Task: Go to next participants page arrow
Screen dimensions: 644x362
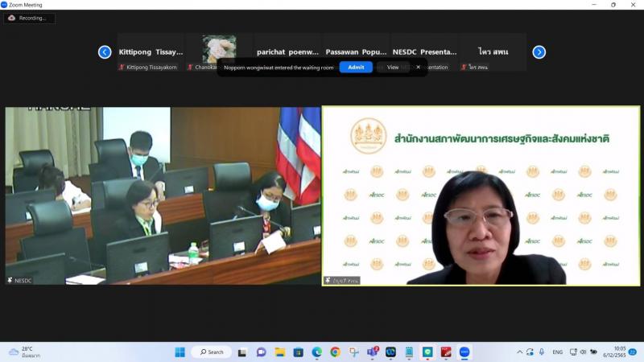Action: pyautogui.click(x=539, y=52)
